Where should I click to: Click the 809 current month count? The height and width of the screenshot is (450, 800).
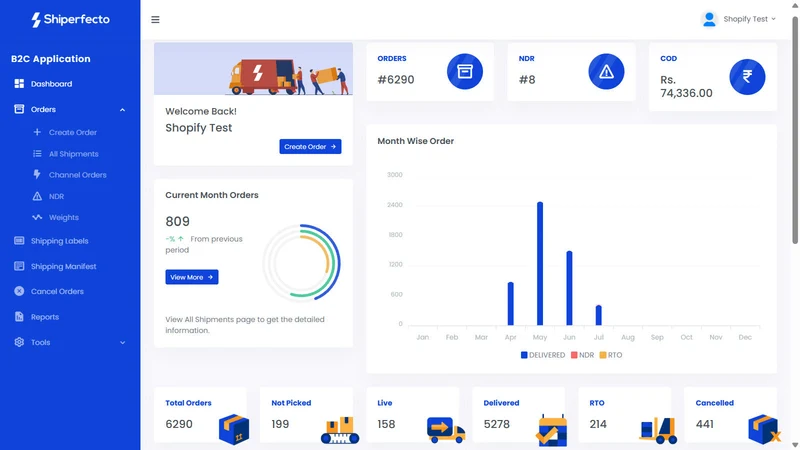pyautogui.click(x=178, y=221)
